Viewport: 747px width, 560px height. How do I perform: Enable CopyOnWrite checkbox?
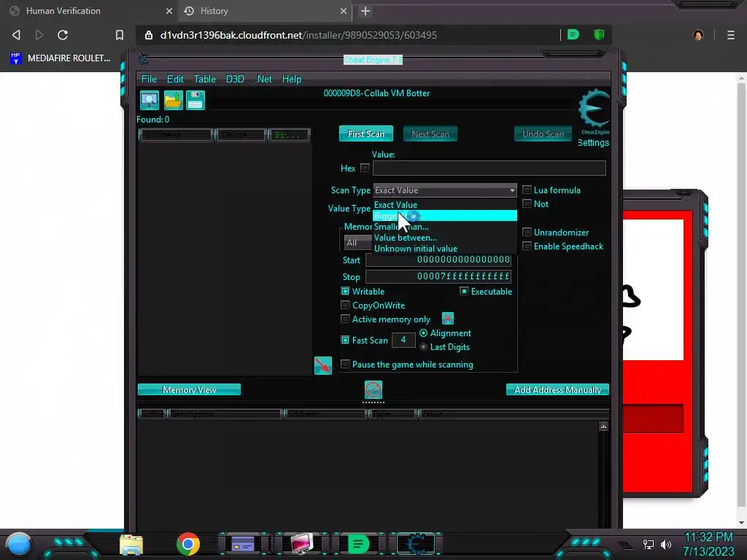pyautogui.click(x=345, y=305)
